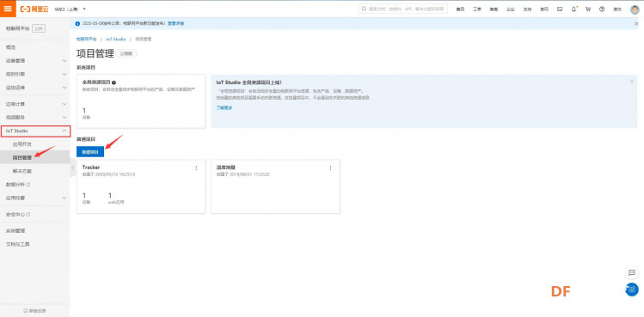Viewport: 644px width, 317px height.
Task: Open 备案 in the top navigation
Action: 494,9
